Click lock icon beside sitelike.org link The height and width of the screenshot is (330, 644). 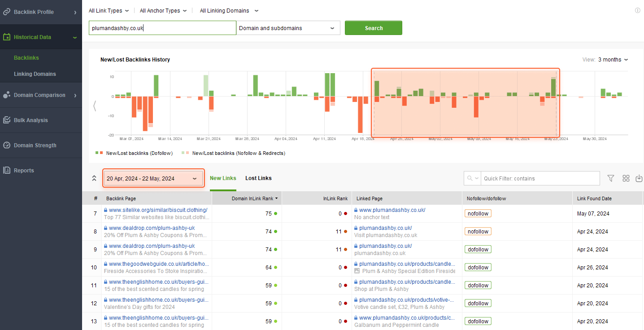click(x=106, y=210)
